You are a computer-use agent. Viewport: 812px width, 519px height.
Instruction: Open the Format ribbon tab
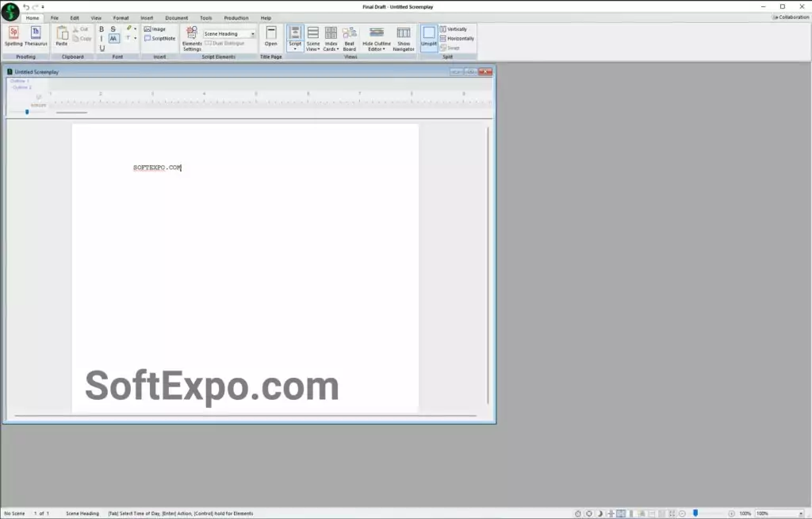click(121, 17)
